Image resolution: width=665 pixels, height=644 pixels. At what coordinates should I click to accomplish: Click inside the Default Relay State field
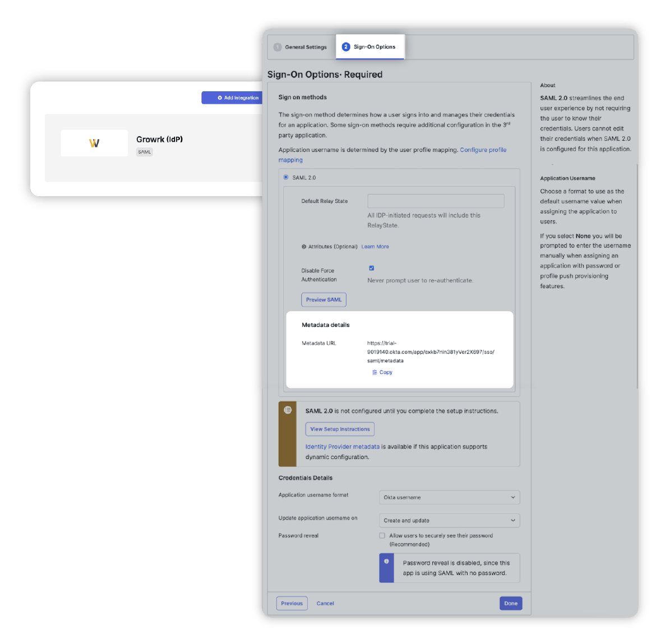coord(435,201)
